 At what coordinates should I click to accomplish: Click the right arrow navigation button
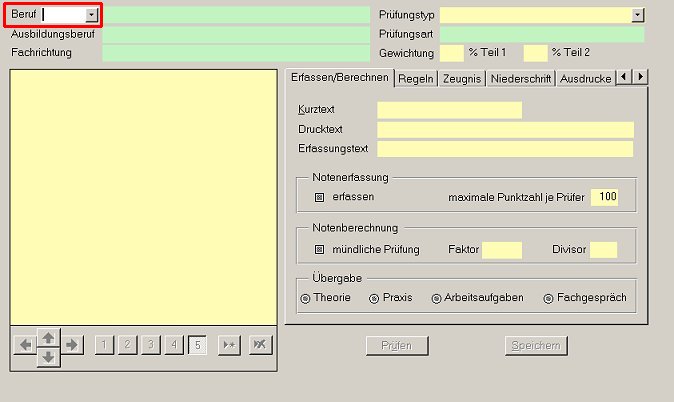click(x=71, y=345)
